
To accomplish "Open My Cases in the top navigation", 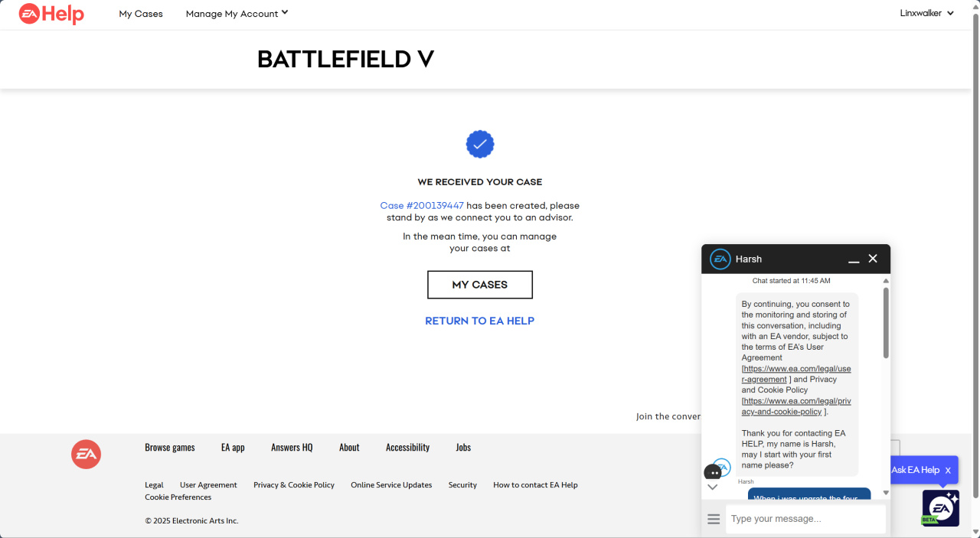I will click(141, 14).
